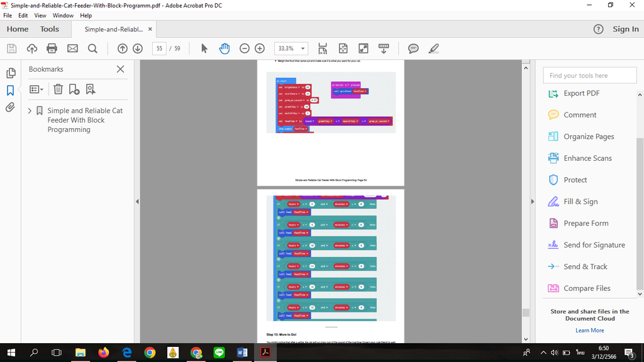Select the Hand pan tool
This screenshot has width=644, height=362.
225,48
